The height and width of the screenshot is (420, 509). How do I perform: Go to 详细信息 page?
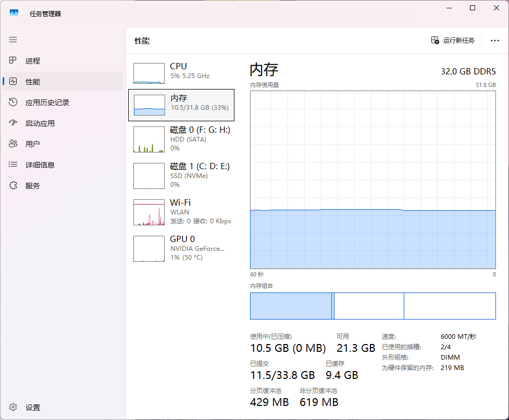click(x=63, y=165)
